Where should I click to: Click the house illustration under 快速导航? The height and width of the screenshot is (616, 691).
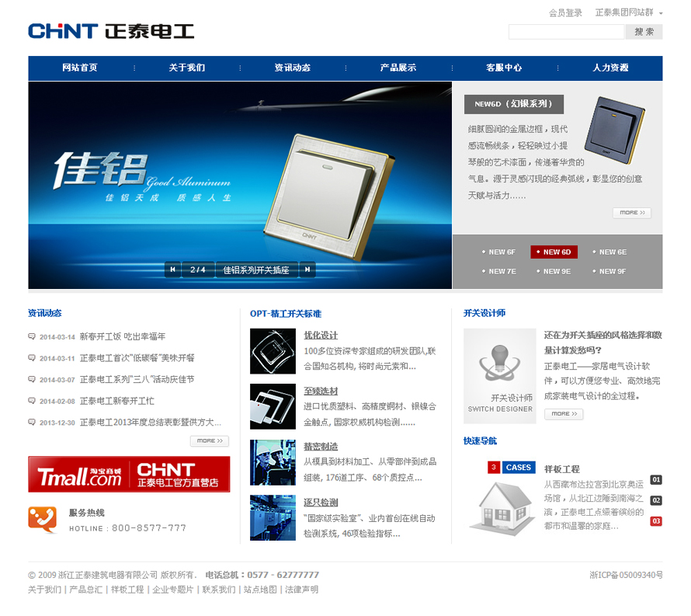[502, 509]
